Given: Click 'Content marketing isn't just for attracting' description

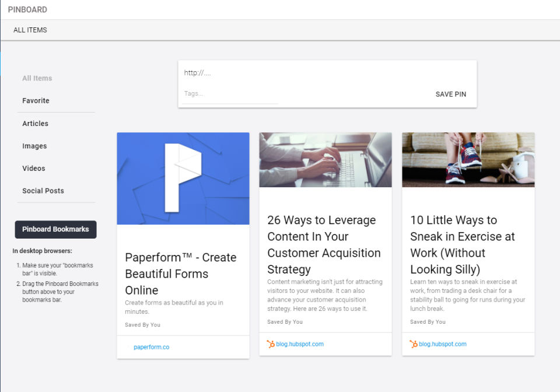Looking at the screenshot, I should click(325, 295).
